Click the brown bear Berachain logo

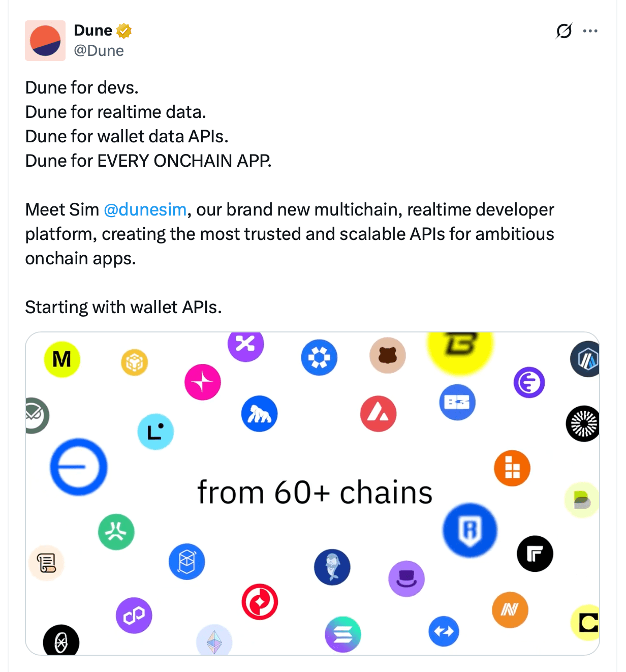(x=388, y=355)
